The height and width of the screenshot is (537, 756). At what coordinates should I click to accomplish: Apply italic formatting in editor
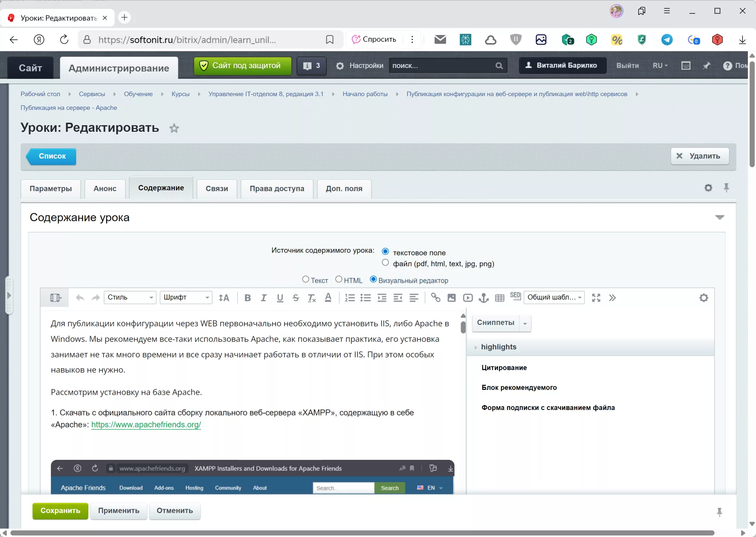[264, 298]
